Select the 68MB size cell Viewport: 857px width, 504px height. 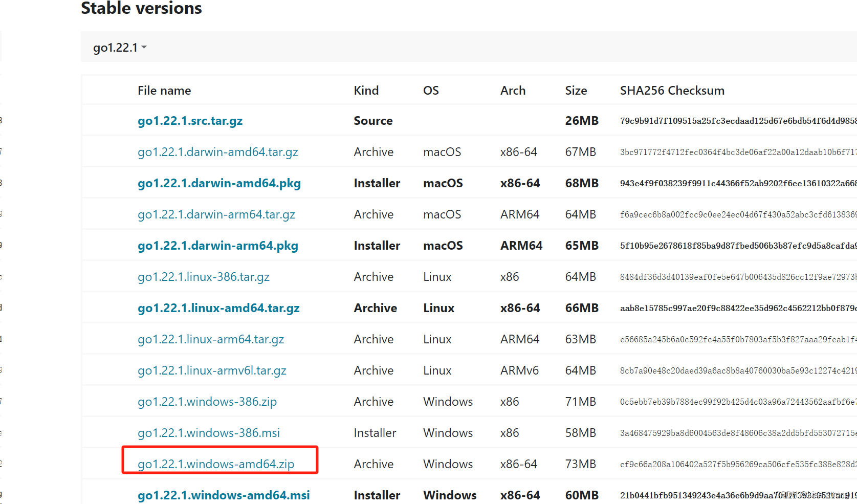tap(582, 183)
